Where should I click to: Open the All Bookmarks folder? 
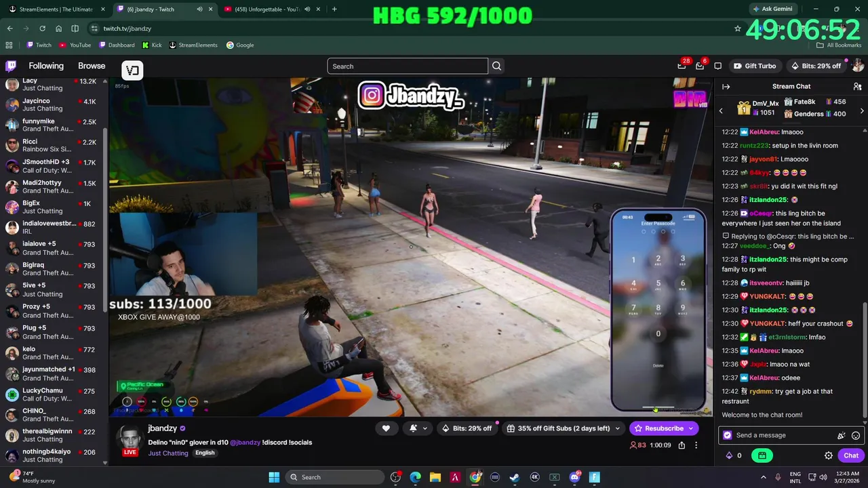839,45
